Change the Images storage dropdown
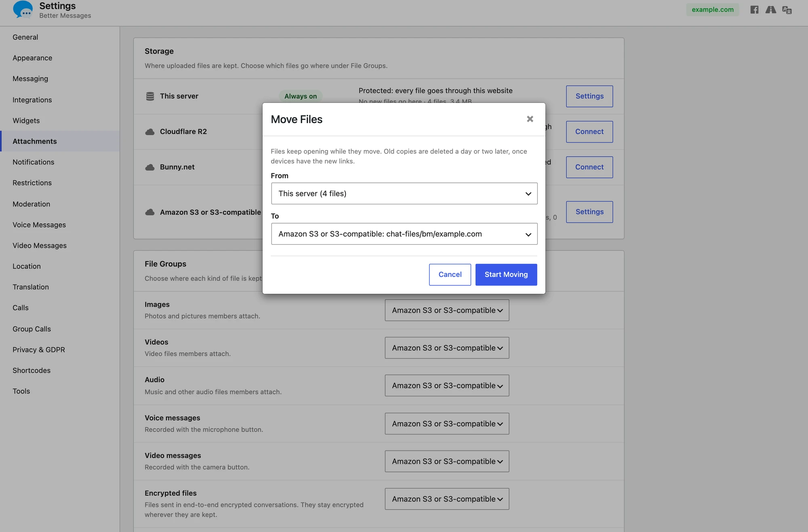The height and width of the screenshot is (532, 808). (447, 310)
